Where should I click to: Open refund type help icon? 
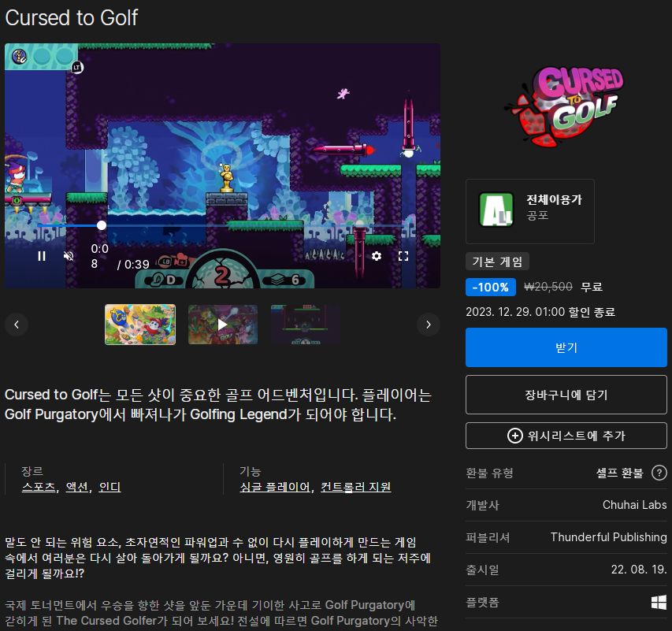click(x=659, y=473)
